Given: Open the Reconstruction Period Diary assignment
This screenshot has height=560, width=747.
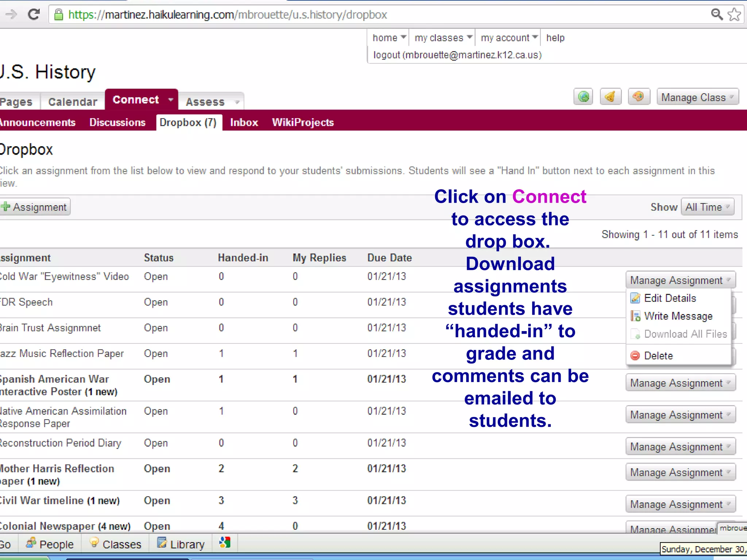Looking at the screenshot, I should click(60, 443).
